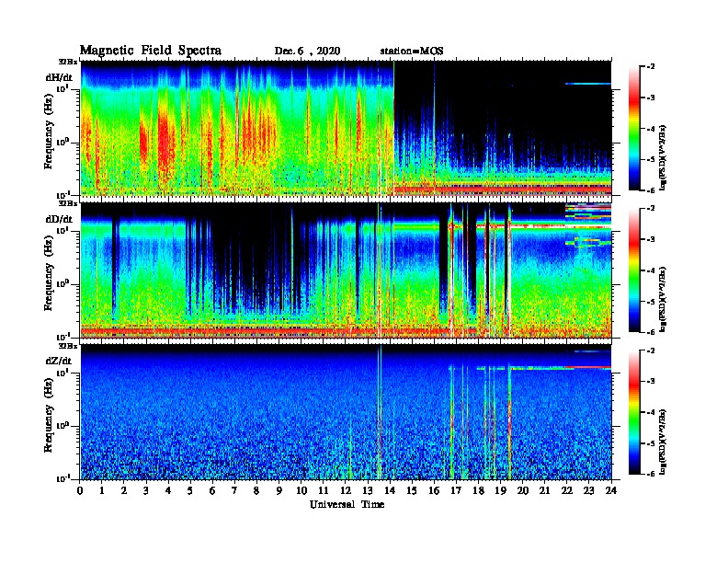The image size is (728, 563).
Task: Click the log(PSD) label beside dD/dt color scale
Action: (x=663, y=300)
